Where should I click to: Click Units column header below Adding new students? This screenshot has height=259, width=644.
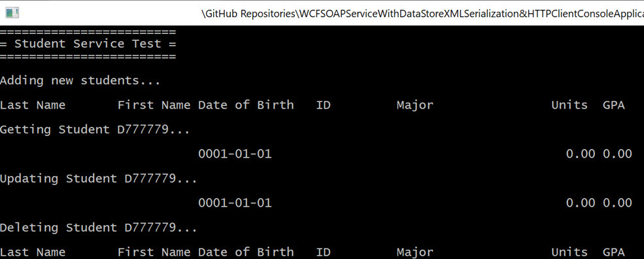tap(569, 105)
